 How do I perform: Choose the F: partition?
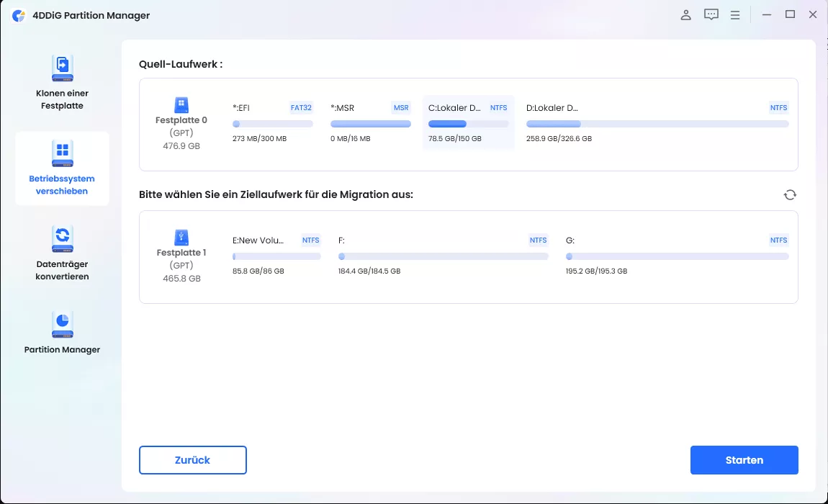click(x=443, y=256)
